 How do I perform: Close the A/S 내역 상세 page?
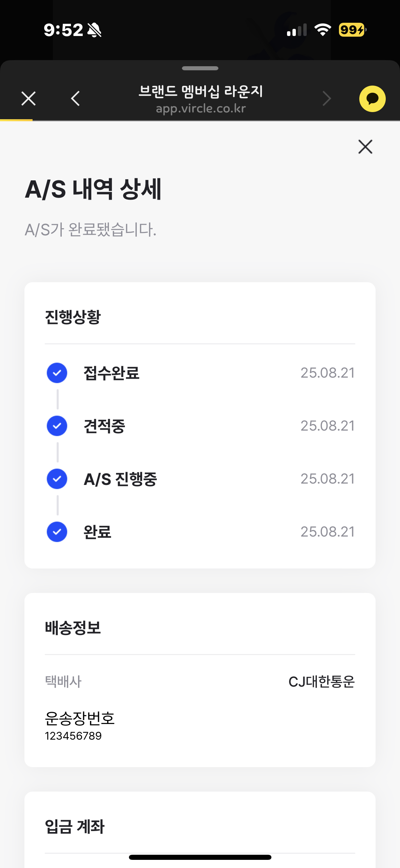(x=365, y=147)
